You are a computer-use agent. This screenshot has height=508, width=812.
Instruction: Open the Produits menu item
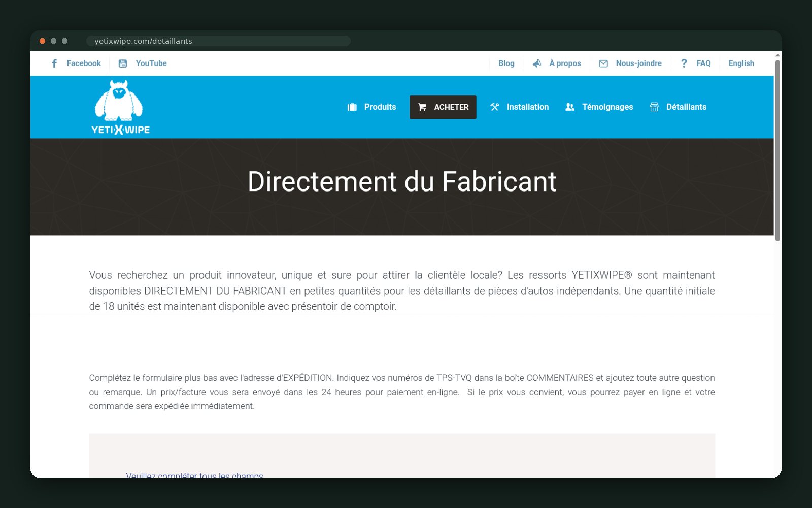click(x=380, y=107)
